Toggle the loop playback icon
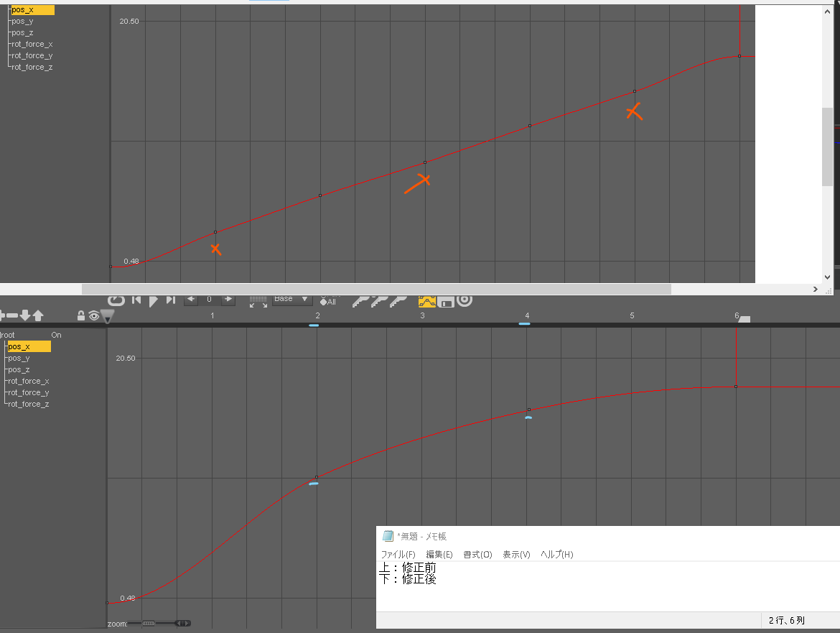This screenshot has width=840, height=633. (116, 300)
